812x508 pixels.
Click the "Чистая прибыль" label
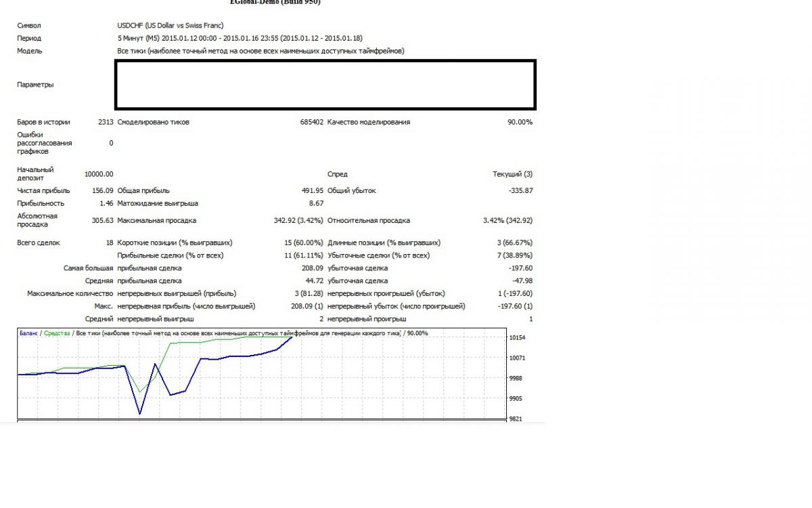pos(43,191)
